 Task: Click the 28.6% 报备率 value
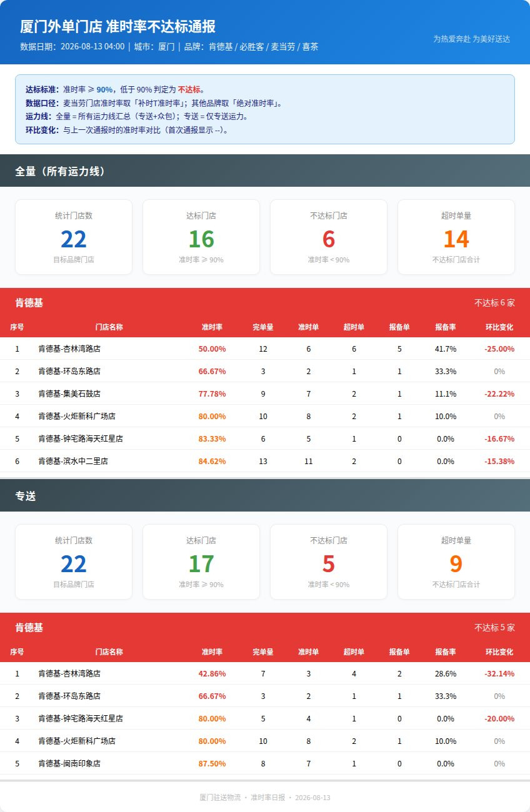pos(446,673)
